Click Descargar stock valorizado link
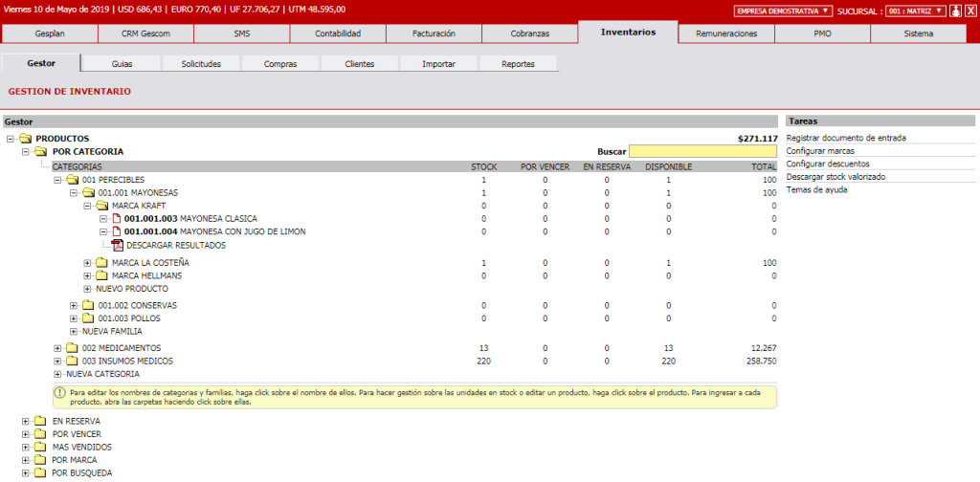Image resolution: width=980 pixels, height=482 pixels. (835, 177)
